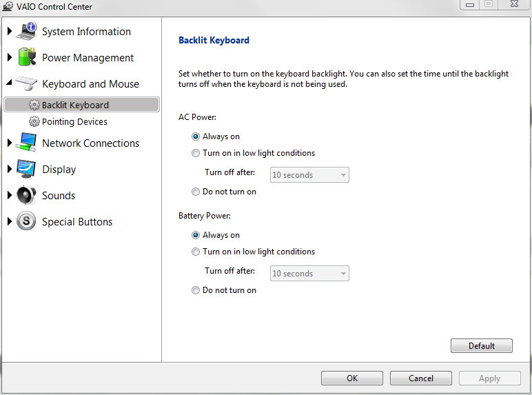This screenshot has height=395, width=532.
Task: Click the Backlit Keyboard gear icon
Action: tap(34, 105)
